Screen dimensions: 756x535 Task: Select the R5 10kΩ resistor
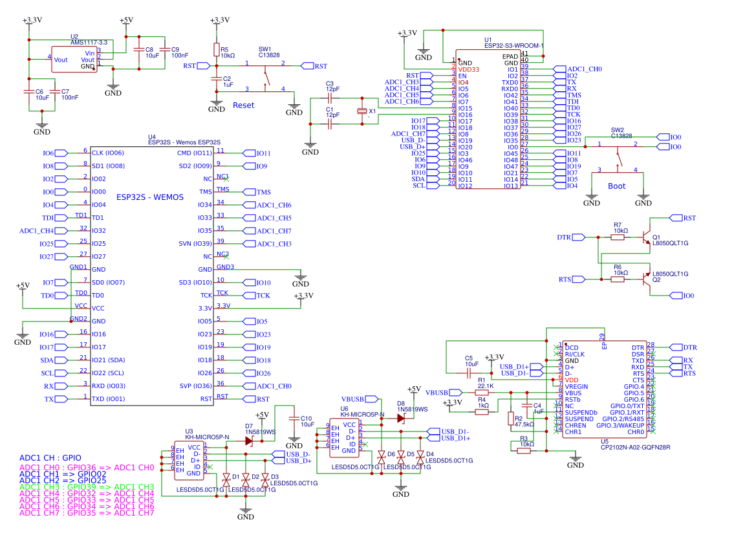click(x=217, y=50)
